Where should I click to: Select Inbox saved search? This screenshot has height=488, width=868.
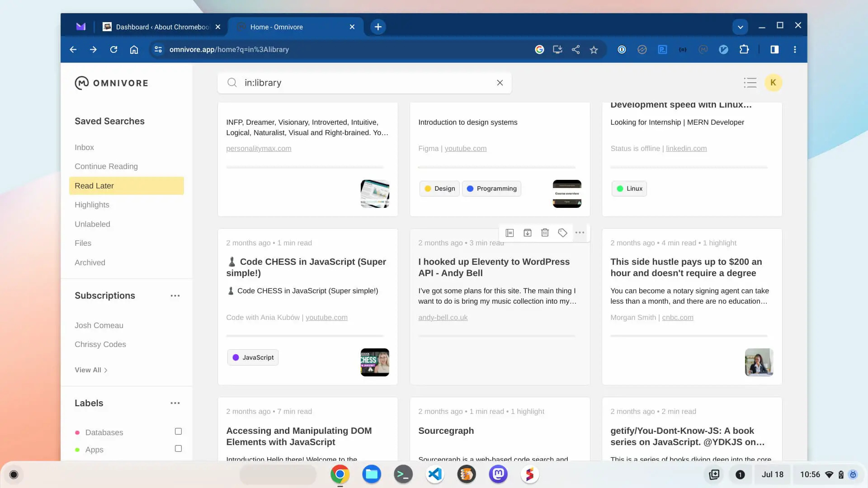click(x=84, y=147)
